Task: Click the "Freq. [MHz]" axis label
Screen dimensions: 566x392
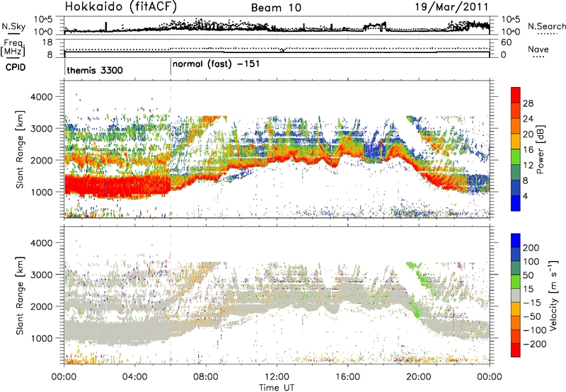Action: tap(13, 47)
